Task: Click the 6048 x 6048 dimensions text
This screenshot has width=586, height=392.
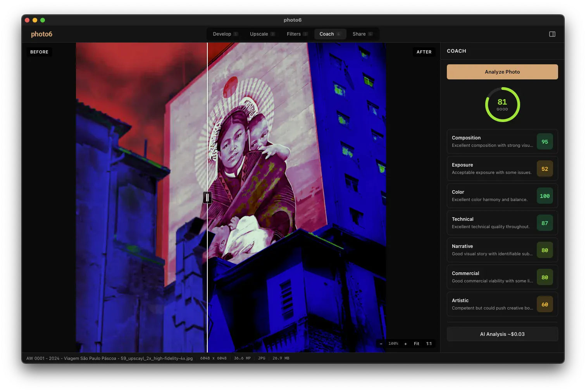Action: click(x=213, y=358)
